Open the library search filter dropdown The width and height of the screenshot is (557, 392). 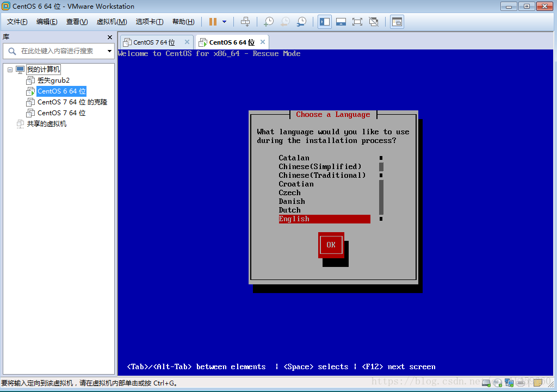[x=109, y=51]
